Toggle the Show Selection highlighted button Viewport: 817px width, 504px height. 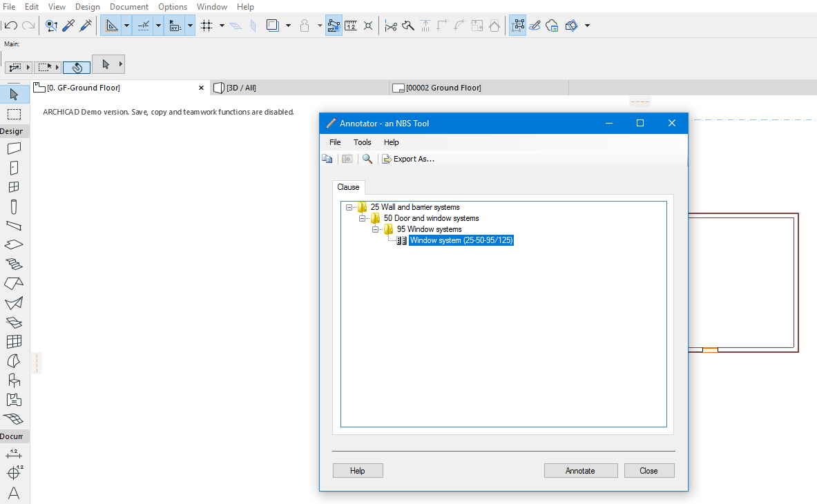click(x=517, y=26)
